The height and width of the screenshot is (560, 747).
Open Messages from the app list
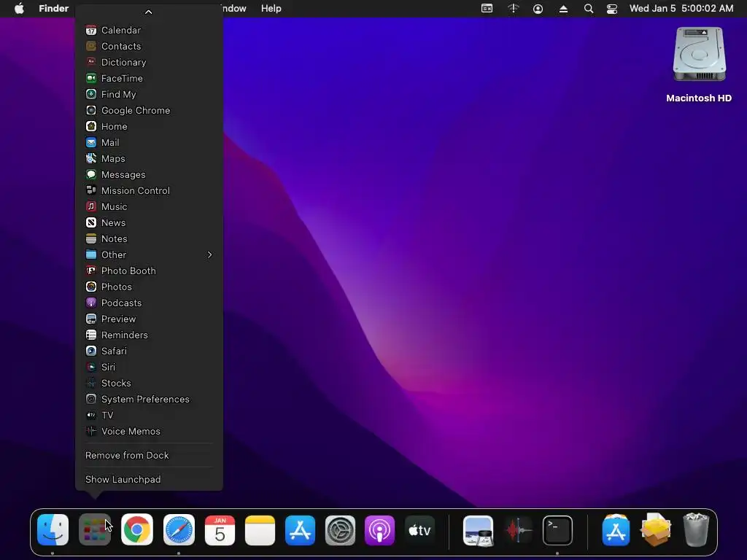click(149, 174)
